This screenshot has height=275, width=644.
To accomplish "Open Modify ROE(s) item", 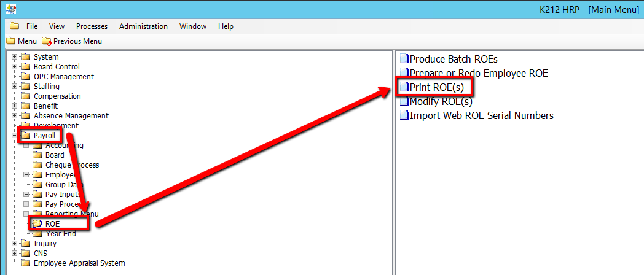I will tap(441, 102).
